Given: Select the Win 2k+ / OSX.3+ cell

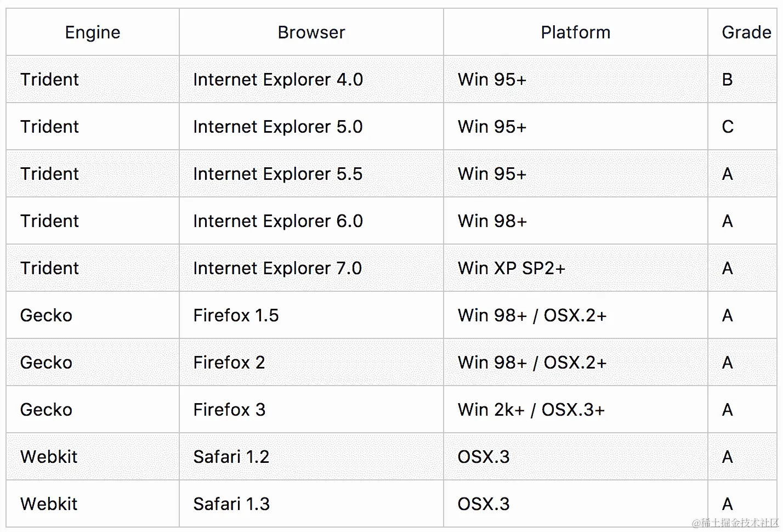Looking at the screenshot, I should [x=531, y=410].
